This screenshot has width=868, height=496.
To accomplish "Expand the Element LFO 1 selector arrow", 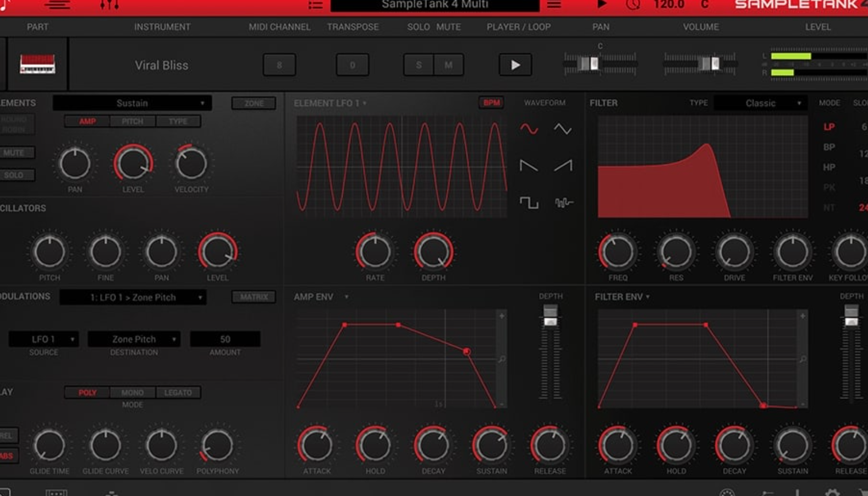I will click(x=365, y=103).
